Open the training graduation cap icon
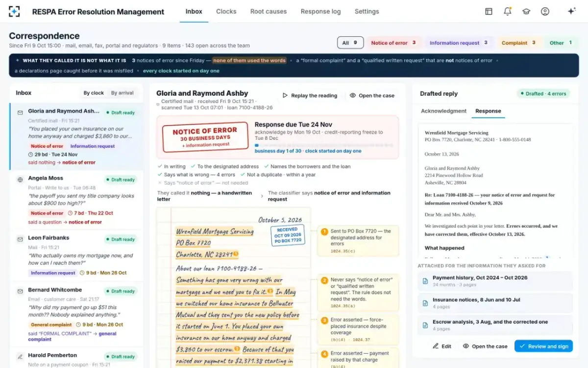 tap(526, 11)
